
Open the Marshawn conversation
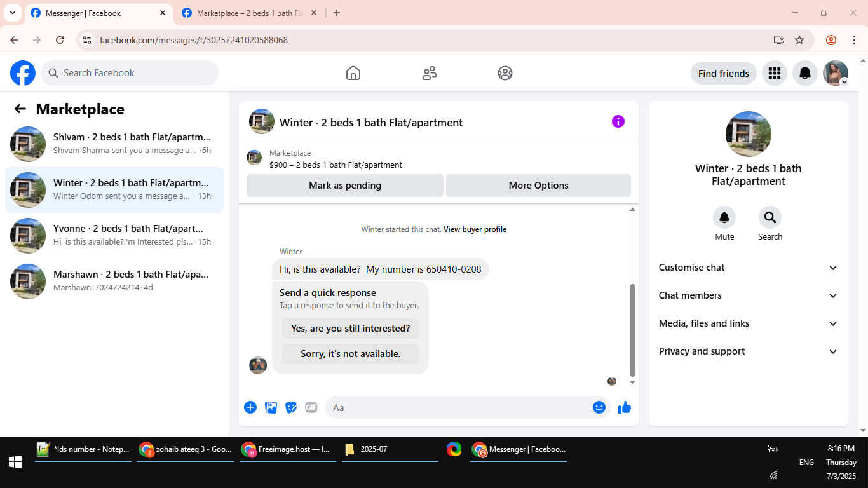point(114,281)
